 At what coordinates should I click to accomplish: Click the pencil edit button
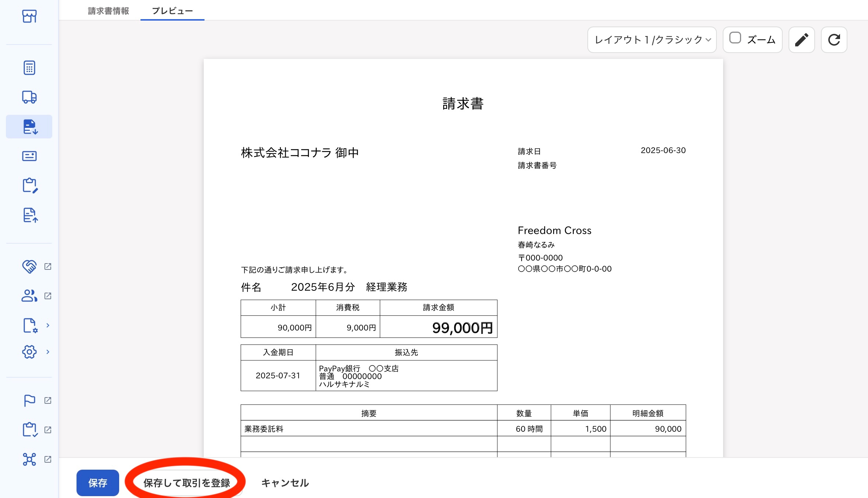801,40
